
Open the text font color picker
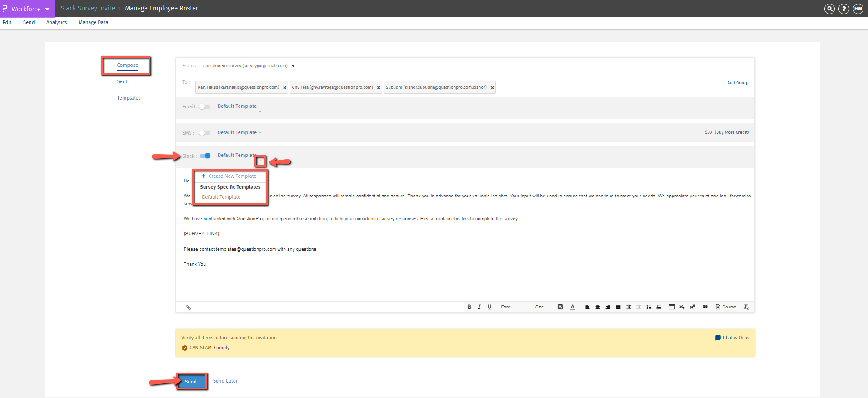tap(574, 307)
